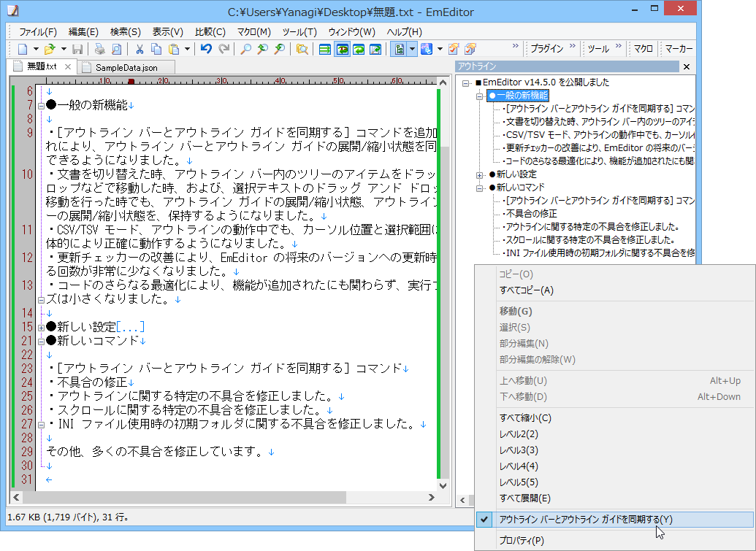Open properties for all configurations icon
The width and height of the screenshot is (756, 551).
click(470, 49)
